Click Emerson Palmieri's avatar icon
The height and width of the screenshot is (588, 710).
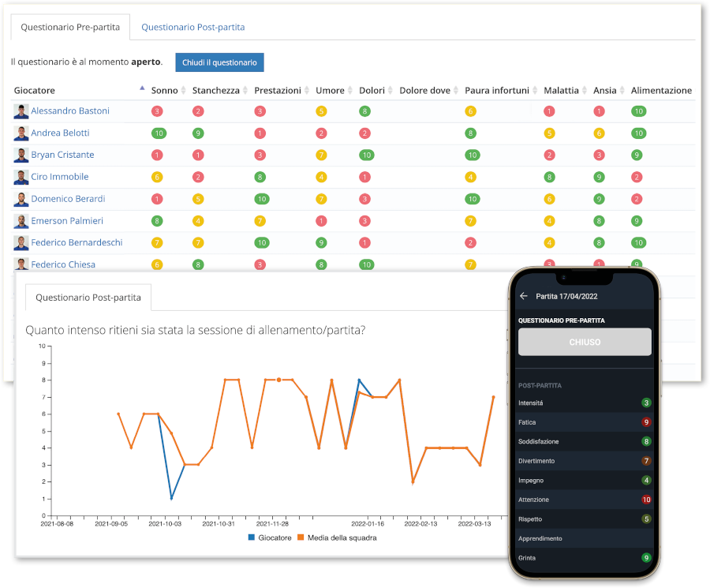(21, 221)
